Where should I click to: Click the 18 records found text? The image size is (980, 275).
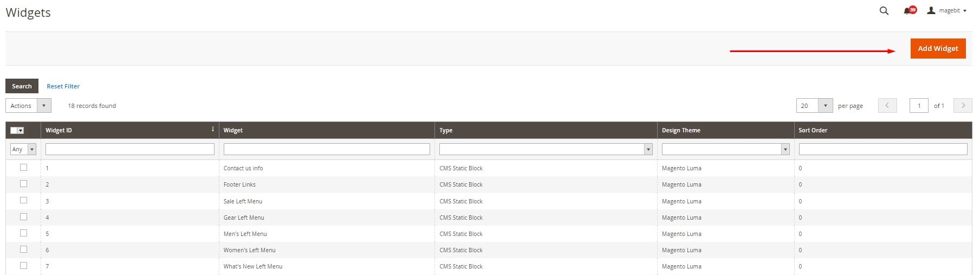click(x=92, y=106)
